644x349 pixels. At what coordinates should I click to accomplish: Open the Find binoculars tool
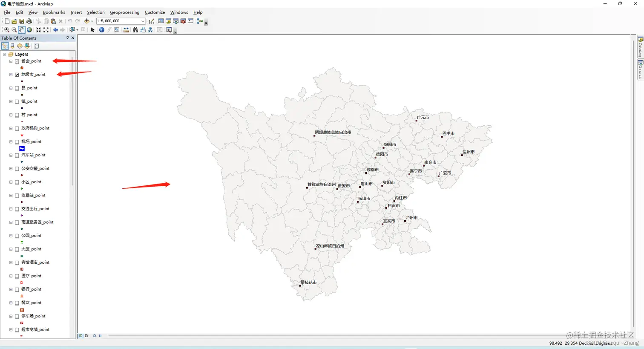click(x=135, y=30)
